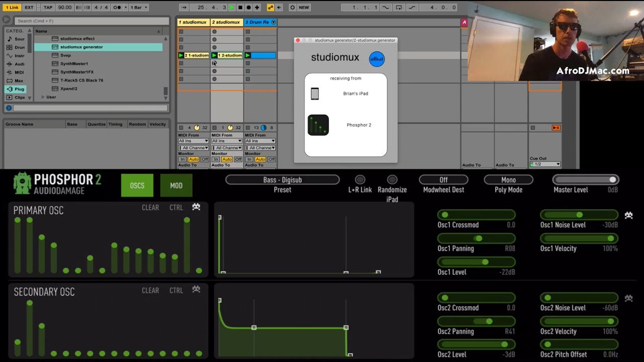Screen dimensions: 644x362
Task: Select studiomux generator plug-in
Action: pos(98,47)
